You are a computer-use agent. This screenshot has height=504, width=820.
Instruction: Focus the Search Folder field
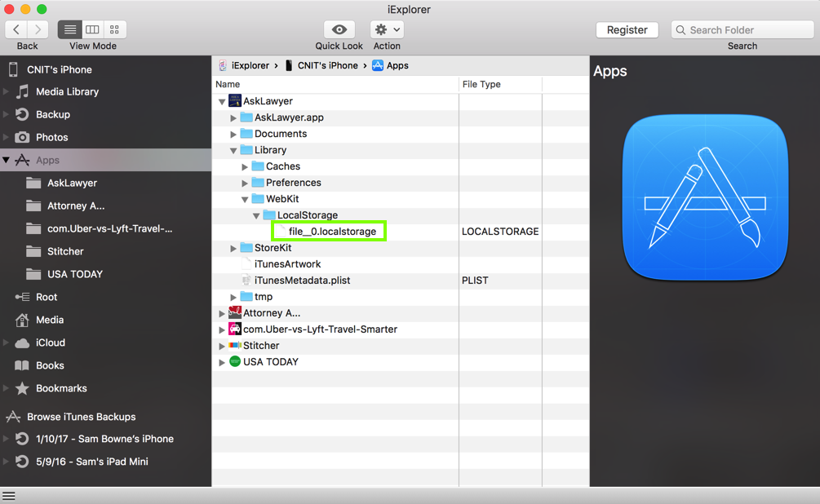click(742, 30)
